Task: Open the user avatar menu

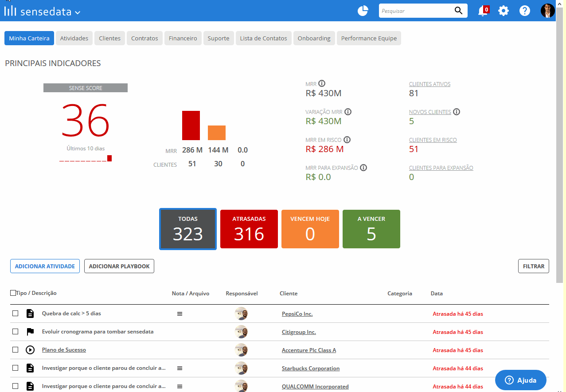Action: 548,11
